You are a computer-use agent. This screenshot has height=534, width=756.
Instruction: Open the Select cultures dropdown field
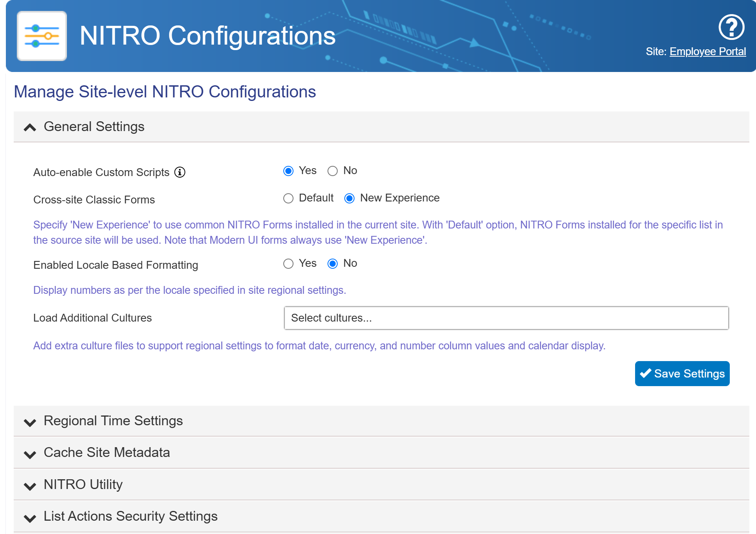coord(506,318)
